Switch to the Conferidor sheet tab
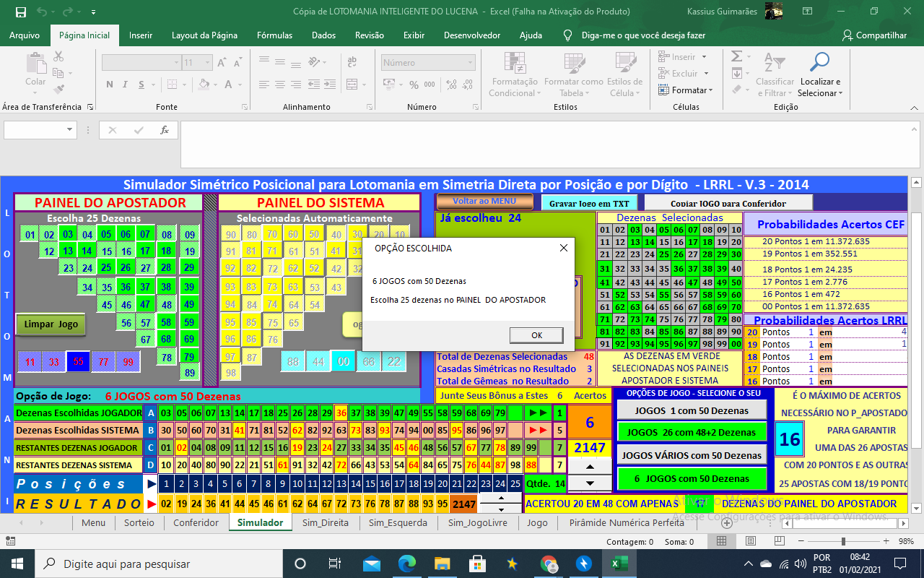The height and width of the screenshot is (578, 924). pos(196,522)
